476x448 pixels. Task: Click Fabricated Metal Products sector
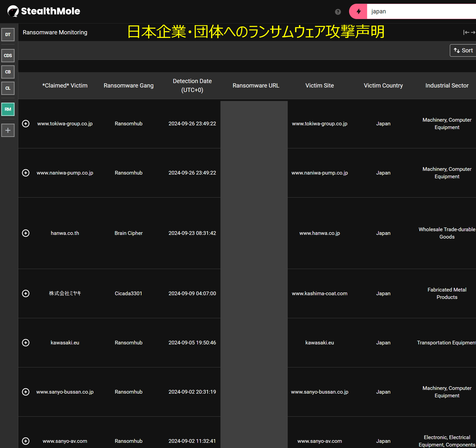[x=447, y=293]
